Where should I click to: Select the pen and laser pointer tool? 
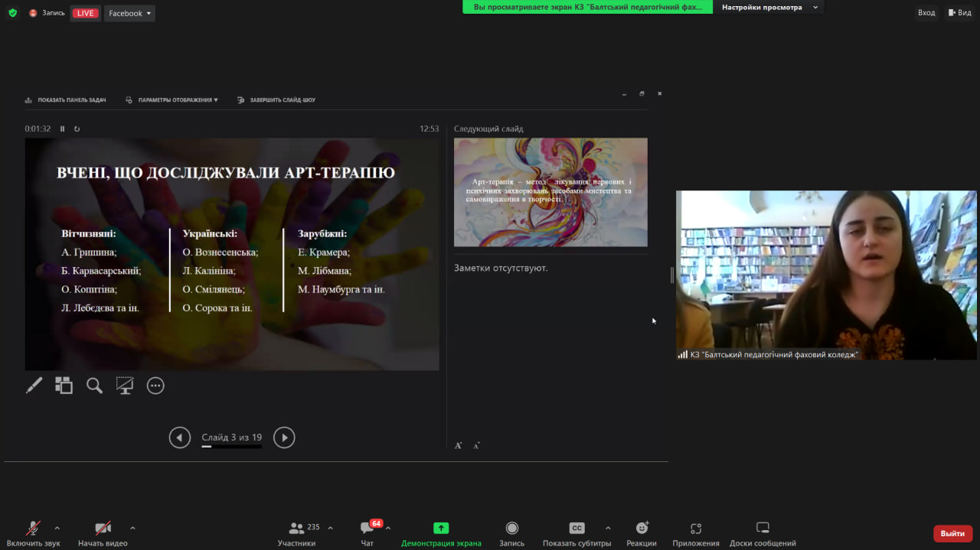coord(34,386)
